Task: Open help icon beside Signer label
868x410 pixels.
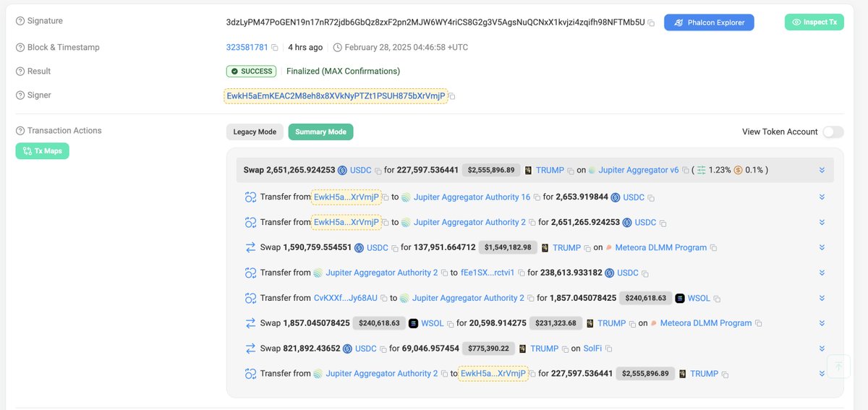Action: click(x=20, y=95)
